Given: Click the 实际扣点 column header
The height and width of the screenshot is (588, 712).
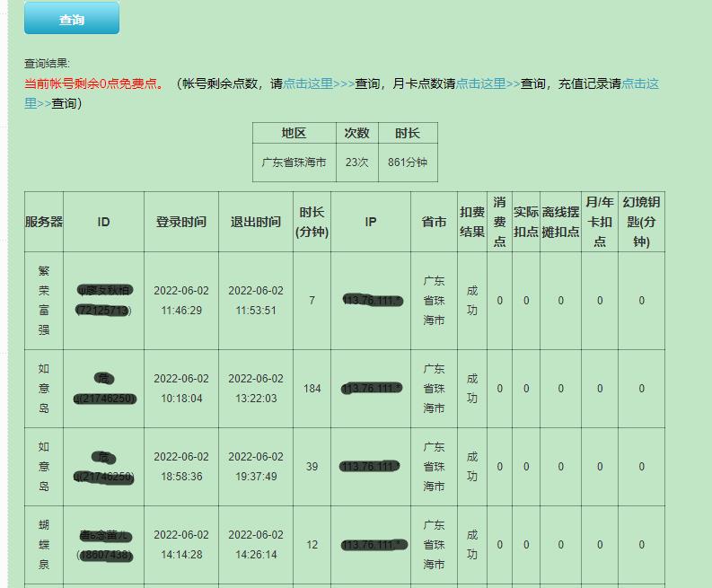Looking at the screenshot, I should (526, 222).
